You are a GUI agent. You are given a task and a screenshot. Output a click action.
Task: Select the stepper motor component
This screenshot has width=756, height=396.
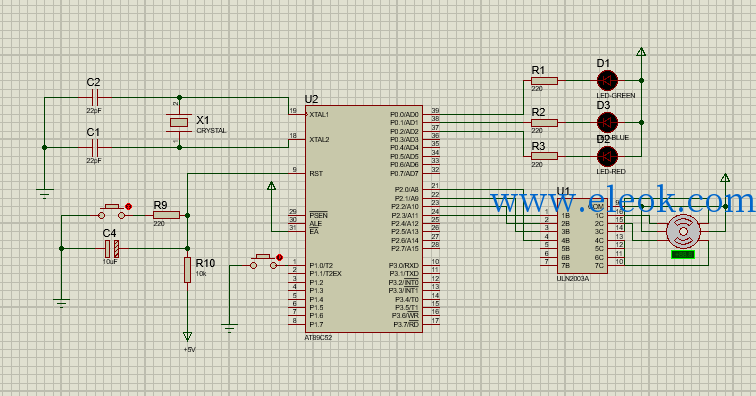683,232
